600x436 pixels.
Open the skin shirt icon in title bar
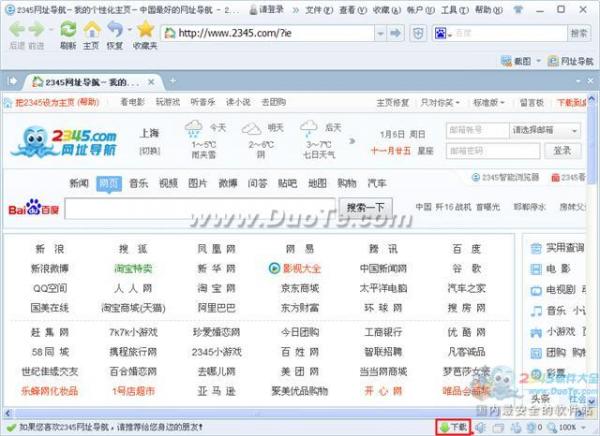point(518,10)
